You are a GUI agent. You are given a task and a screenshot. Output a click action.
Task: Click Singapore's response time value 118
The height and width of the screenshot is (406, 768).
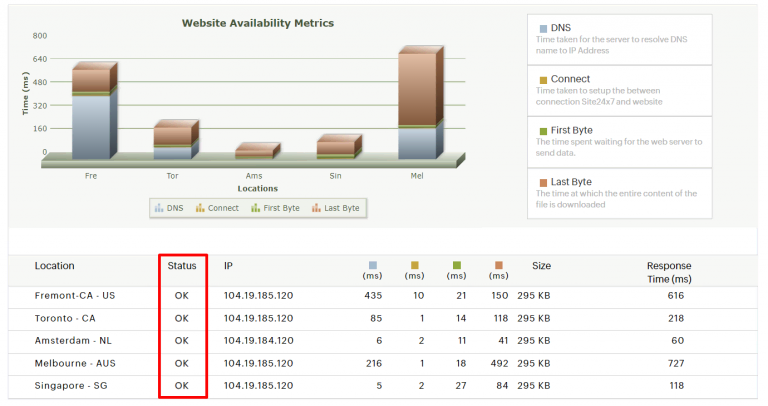(676, 386)
